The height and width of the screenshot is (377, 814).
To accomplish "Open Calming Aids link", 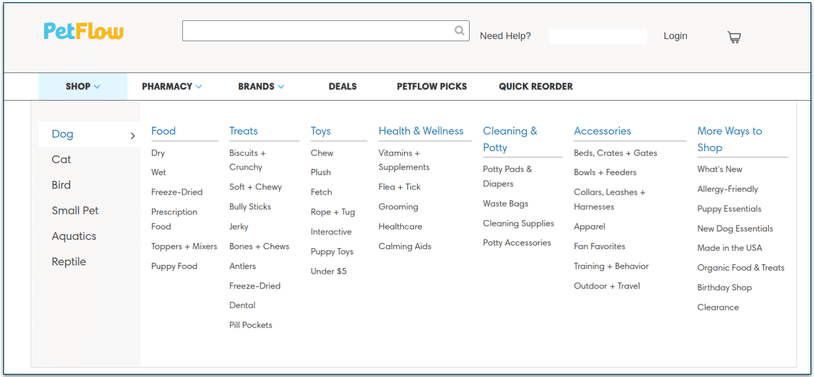I will tap(405, 246).
